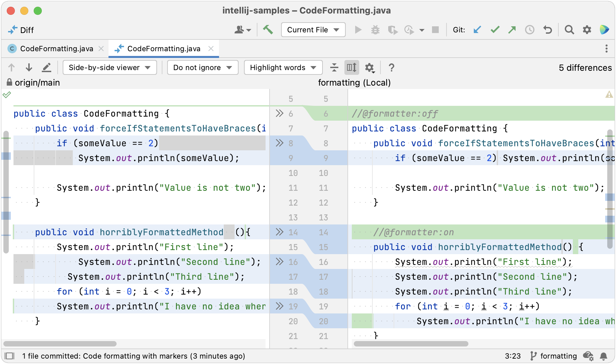Click the right pane vertical scrollbar
The image size is (616, 364).
(x=610, y=189)
